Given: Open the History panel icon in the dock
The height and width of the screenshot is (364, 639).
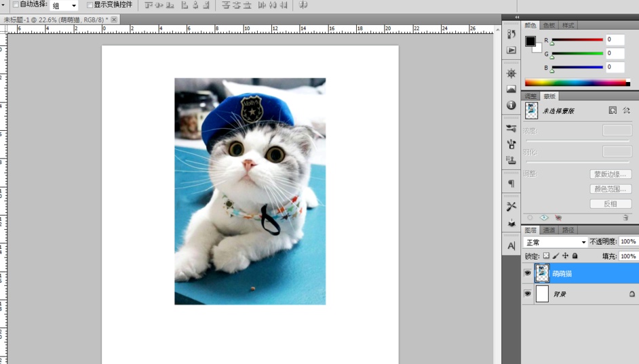Looking at the screenshot, I should 511,34.
